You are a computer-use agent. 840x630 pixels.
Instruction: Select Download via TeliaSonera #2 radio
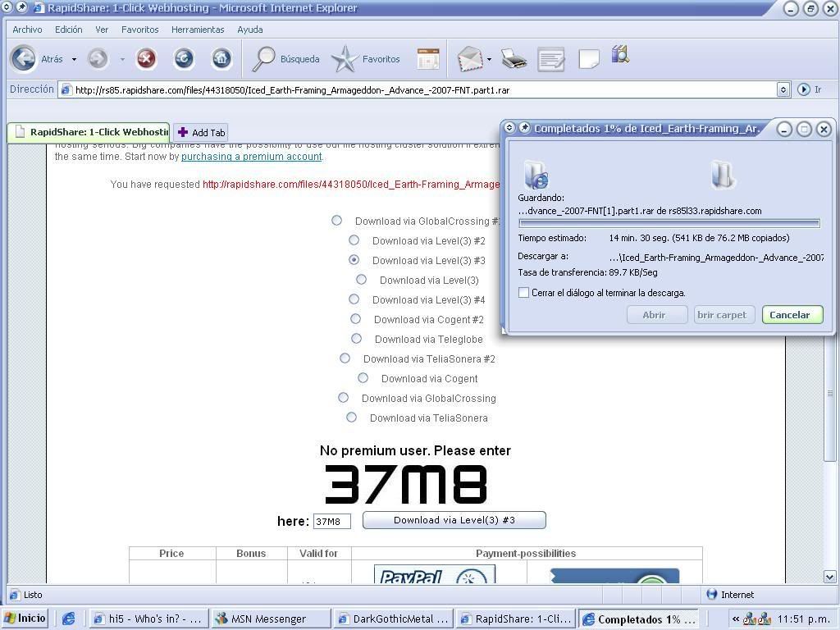pyautogui.click(x=345, y=358)
